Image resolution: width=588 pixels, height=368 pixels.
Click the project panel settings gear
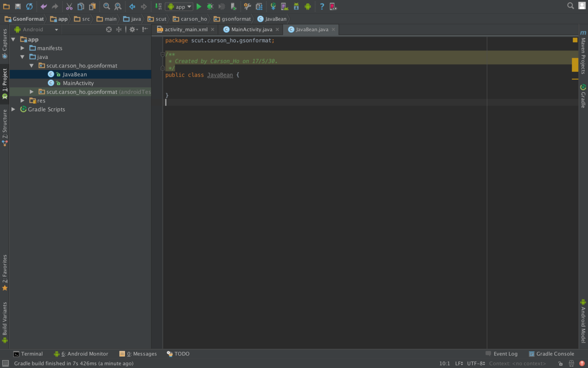pyautogui.click(x=133, y=29)
